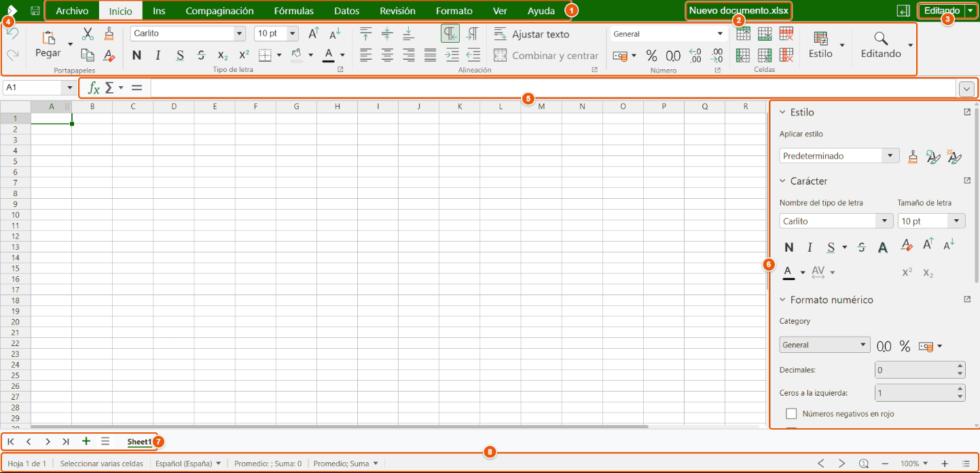
Task: Toggle bold in the ribbon toolbar
Action: tap(137, 56)
